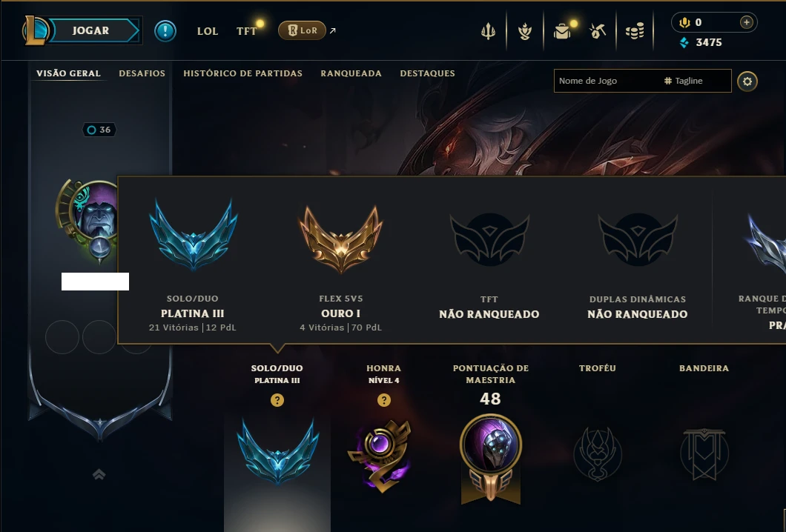The height and width of the screenshot is (532, 786).
Task: Open the HISTÓRICO DE PARTIDAS tab
Action: coord(242,73)
